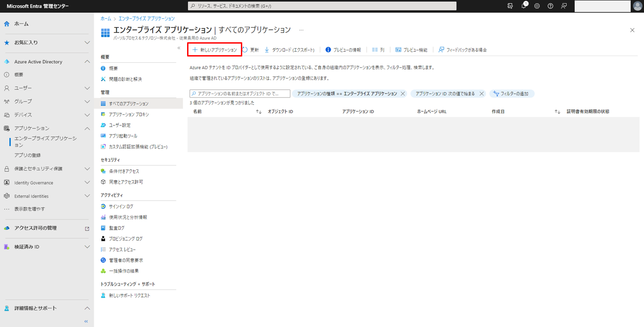Click the 更新 refresh button

tap(251, 50)
